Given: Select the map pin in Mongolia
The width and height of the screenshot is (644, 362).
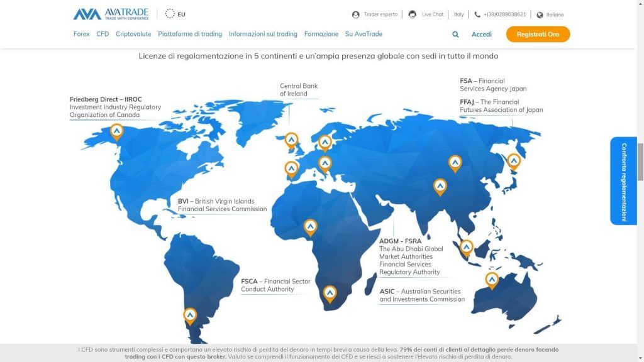Looking at the screenshot, I should coord(455,163).
